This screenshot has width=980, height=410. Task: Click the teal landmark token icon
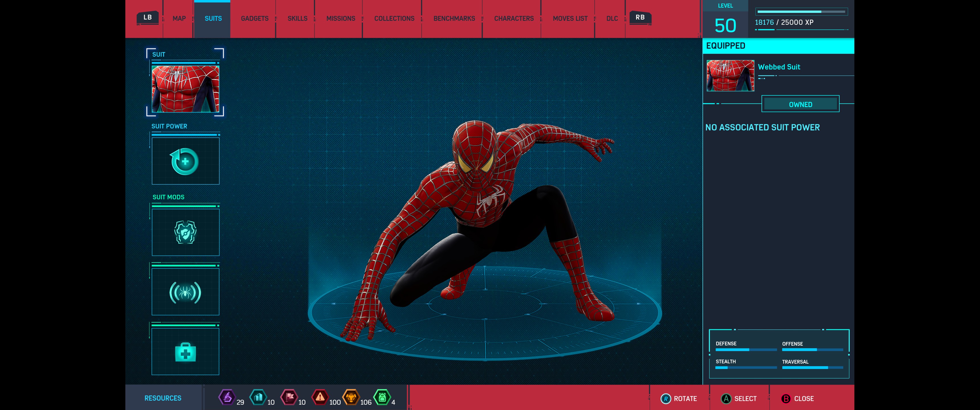pyautogui.click(x=258, y=397)
